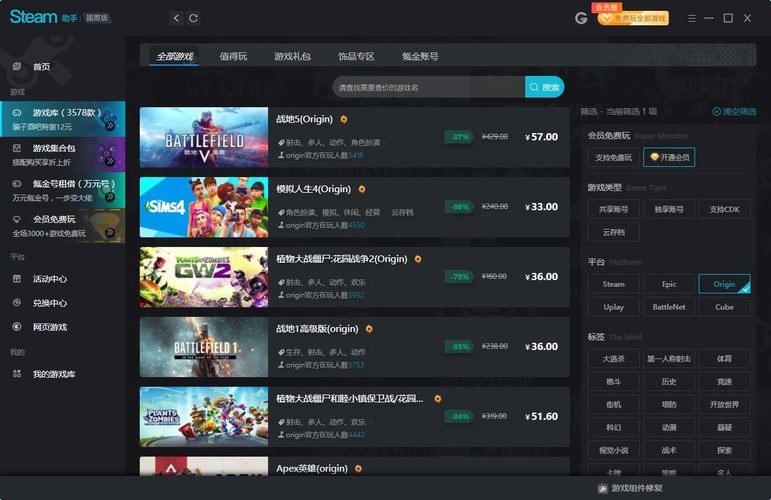Click the orange free games membership banner
Image resolution: width=771 pixels, height=500 pixels.
pyautogui.click(x=633, y=18)
